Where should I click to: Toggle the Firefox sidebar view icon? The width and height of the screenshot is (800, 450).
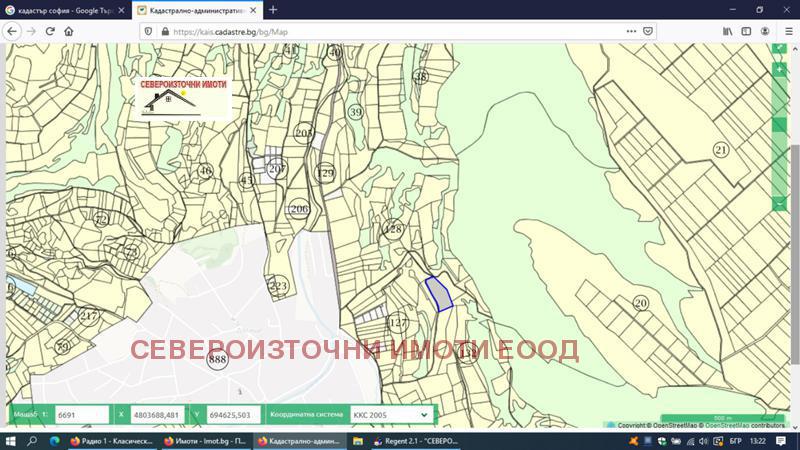tap(746, 31)
